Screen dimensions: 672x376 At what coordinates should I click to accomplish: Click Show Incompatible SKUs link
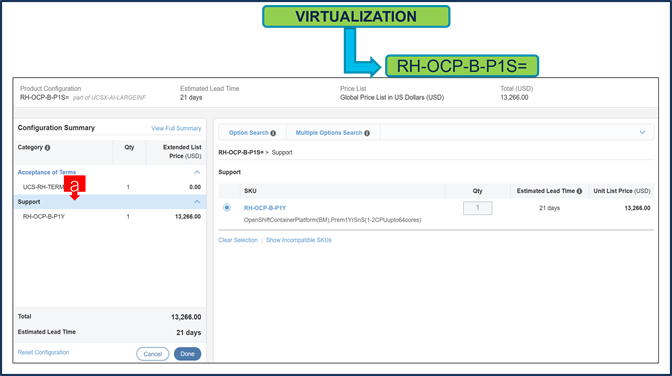tap(299, 240)
